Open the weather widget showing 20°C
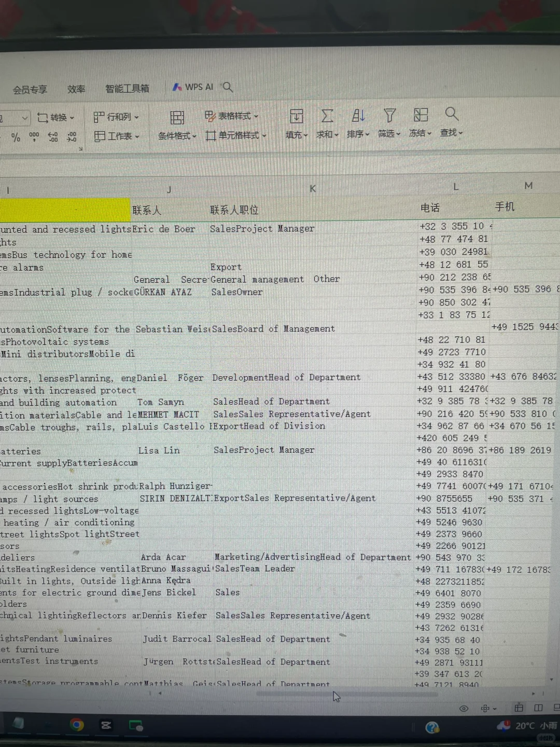This screenshot has height=747, width=560. coord(526,726)
